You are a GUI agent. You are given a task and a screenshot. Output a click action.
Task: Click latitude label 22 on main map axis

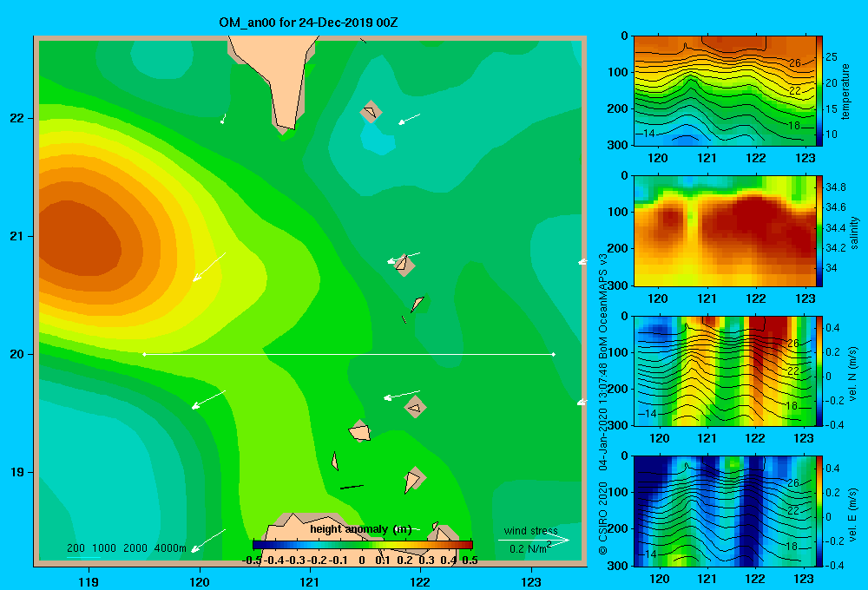point(17,118)
